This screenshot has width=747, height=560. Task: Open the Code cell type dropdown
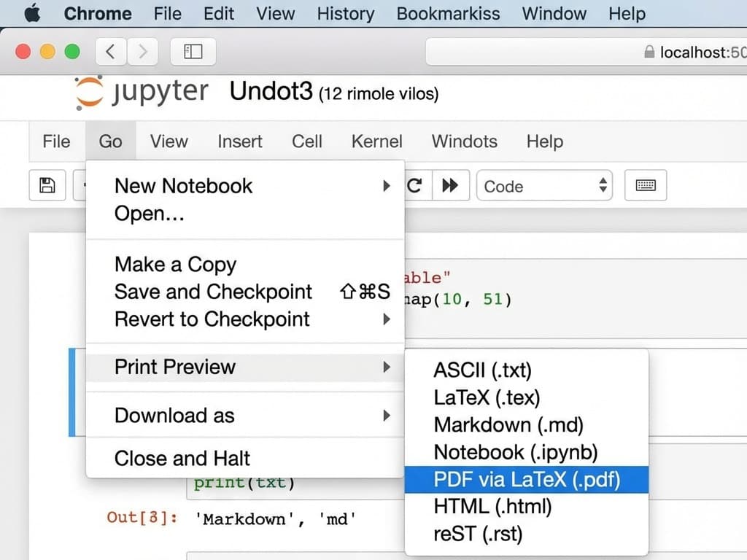coord(544,186)
